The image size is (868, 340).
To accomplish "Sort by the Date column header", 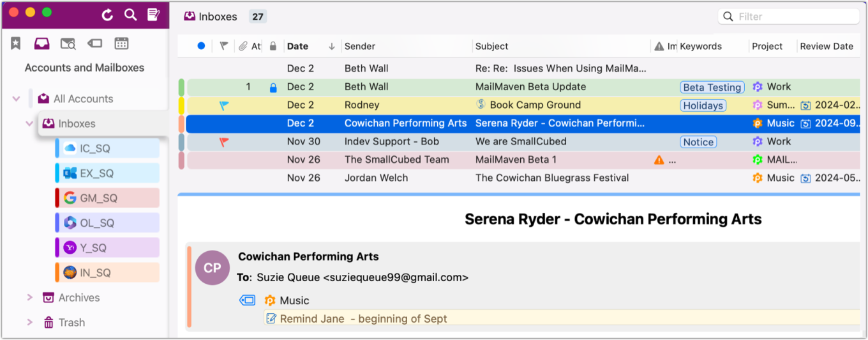I will (x=298, y=46).
